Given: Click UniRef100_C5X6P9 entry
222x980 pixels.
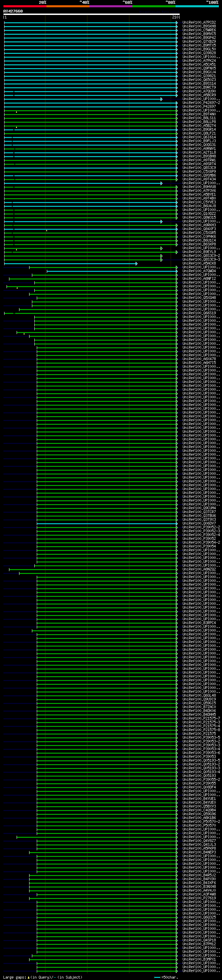Looking at the screenshot, I should [x=199, y=172].
